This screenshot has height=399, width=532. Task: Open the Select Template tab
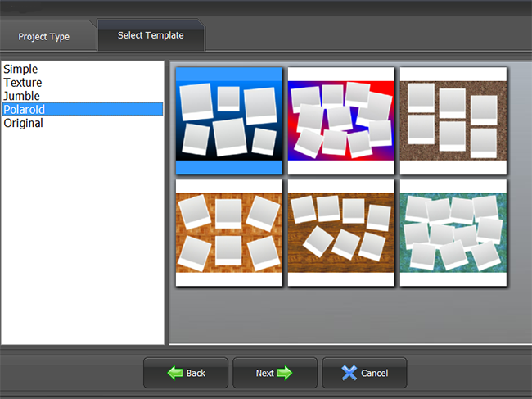pos(151,35)
